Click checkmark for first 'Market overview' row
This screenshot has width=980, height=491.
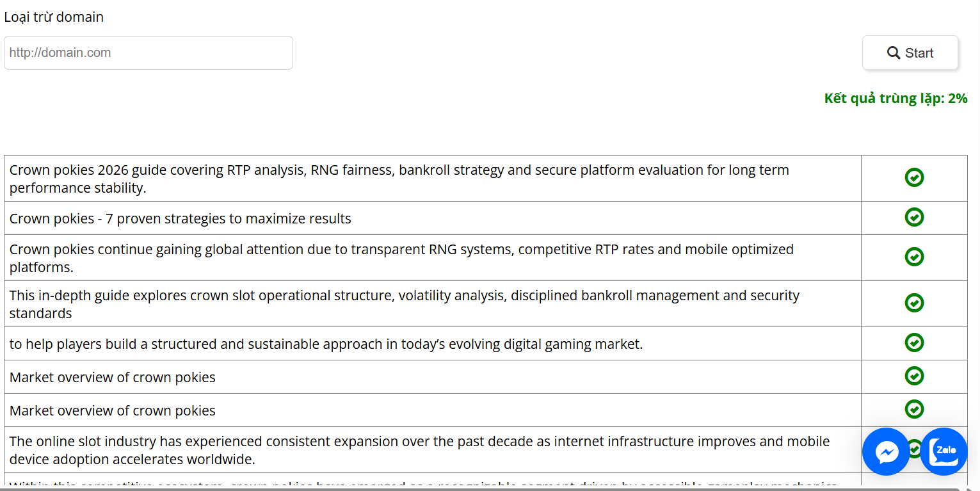pyautogui.click(x=914, y=376)
